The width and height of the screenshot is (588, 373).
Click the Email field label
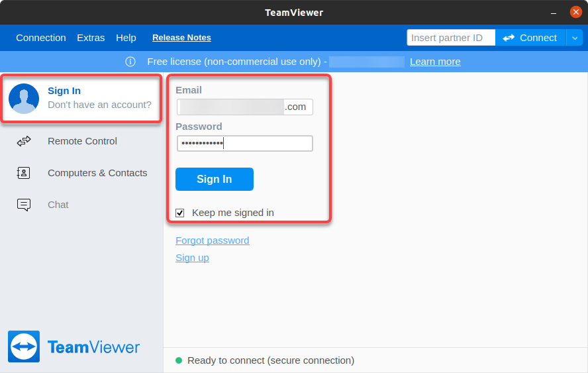tap(189, 90)
